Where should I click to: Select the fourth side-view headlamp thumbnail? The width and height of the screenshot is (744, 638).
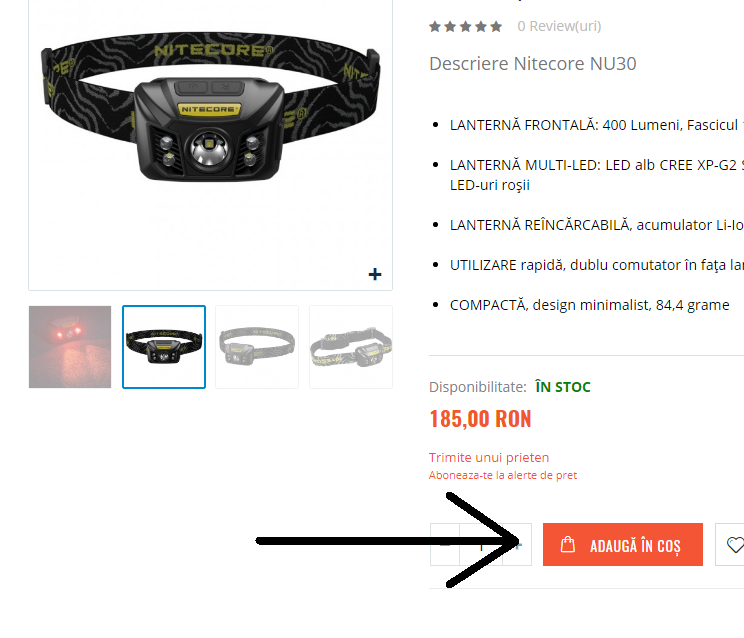351,347
